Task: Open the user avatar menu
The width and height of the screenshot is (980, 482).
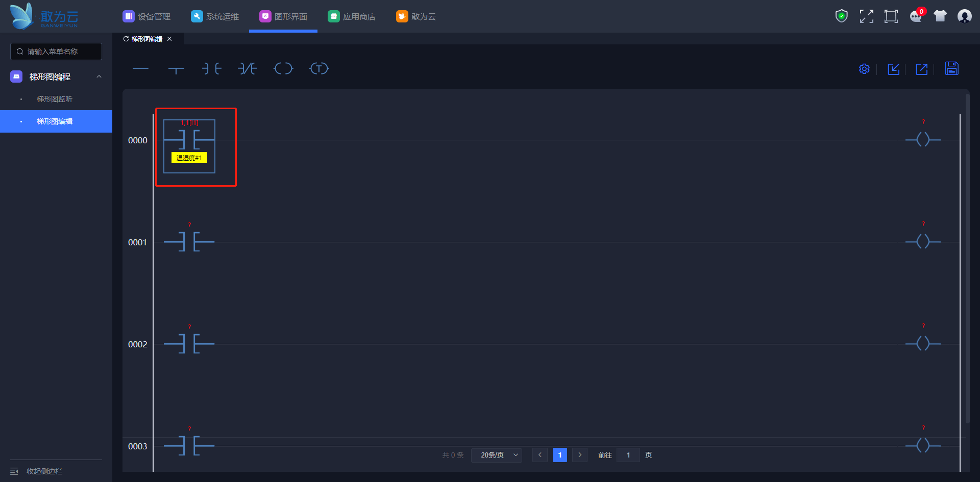Action: tap(964, 16)
